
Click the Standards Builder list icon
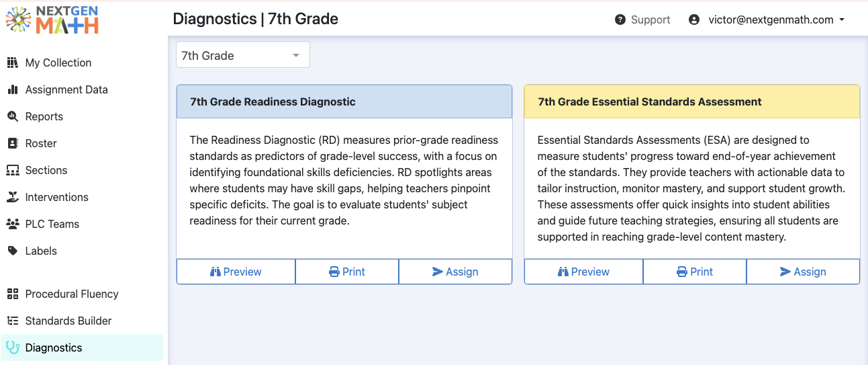13,321
